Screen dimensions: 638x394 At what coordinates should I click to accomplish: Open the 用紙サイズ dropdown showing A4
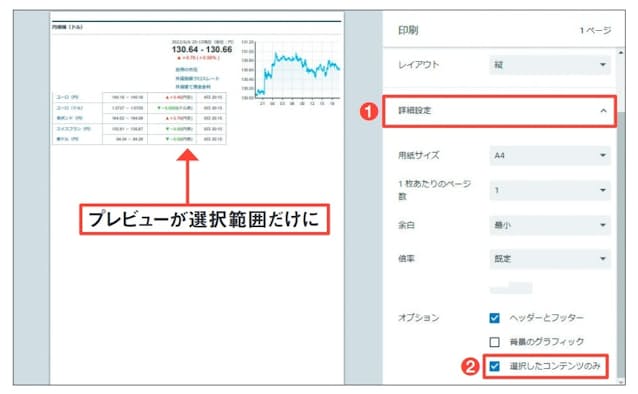(550, 155)
